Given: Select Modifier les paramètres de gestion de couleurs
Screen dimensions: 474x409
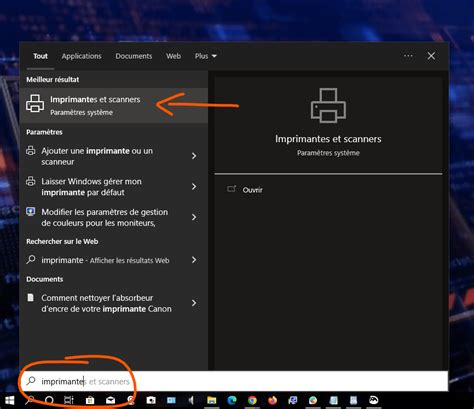Looking at the screenshot, I should [114, 217].
